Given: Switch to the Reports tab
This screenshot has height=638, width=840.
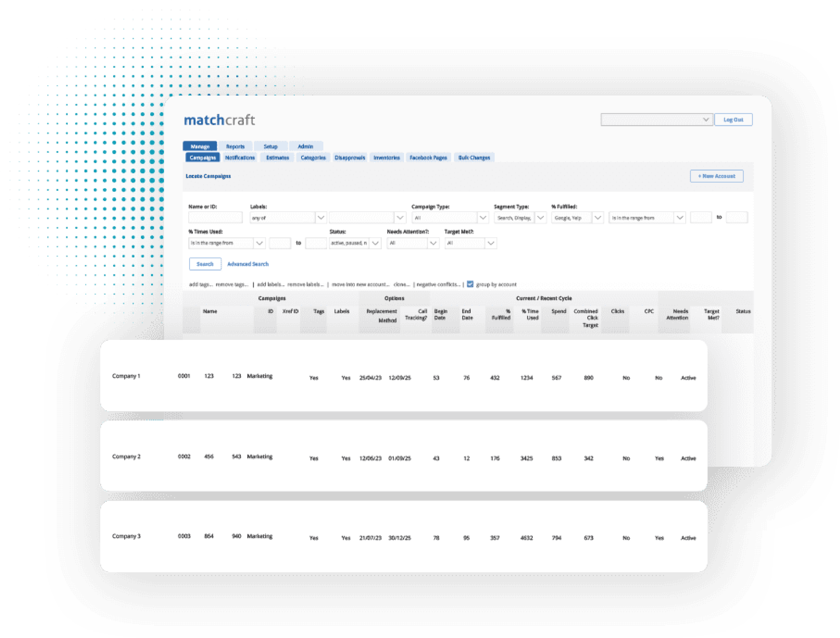Looking at the screenshot, I should (235, 146).
